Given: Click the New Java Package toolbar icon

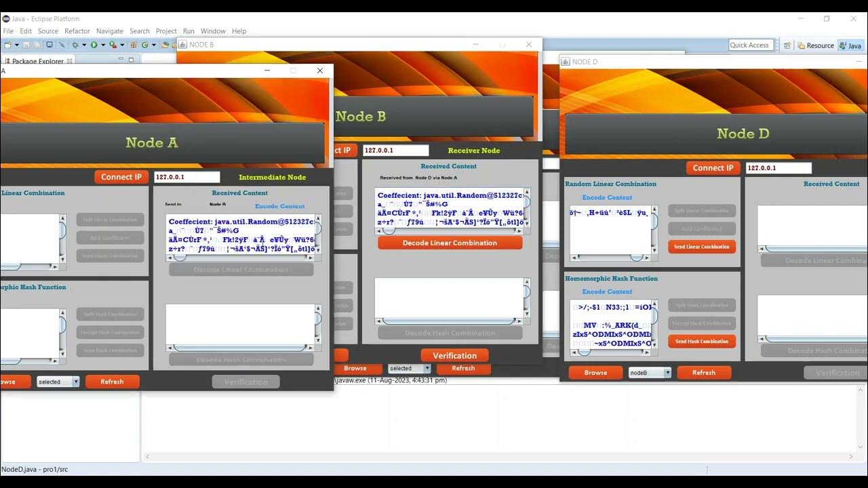Looking at the screenshot, I should pyautogui.click(x=134, y=45).
